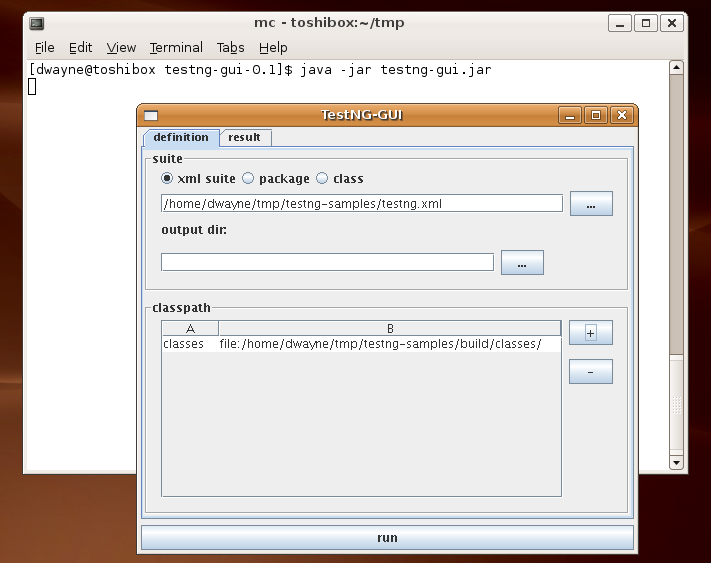Screen dimensions: 711x563
Task: Click the run button
Action: click(387, 538)
